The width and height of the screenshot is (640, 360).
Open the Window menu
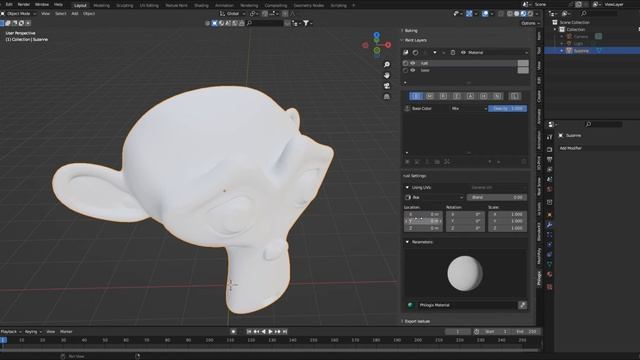click(x=42, y=4)
